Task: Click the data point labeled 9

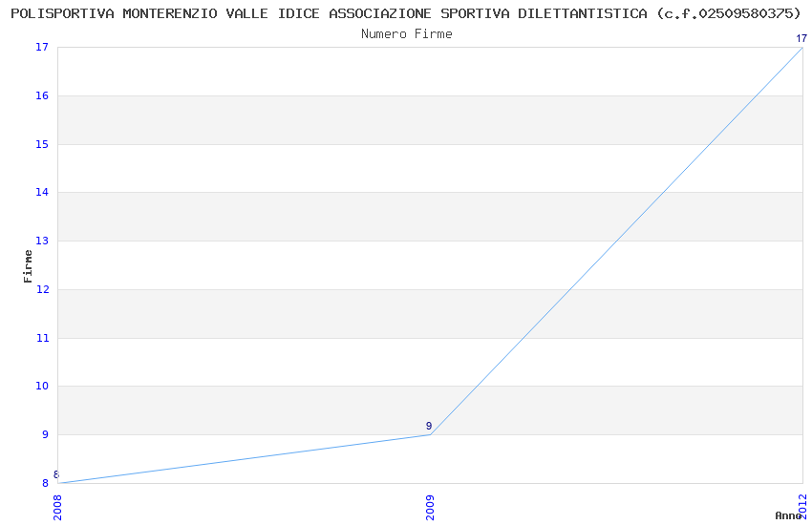Action: 430,434
